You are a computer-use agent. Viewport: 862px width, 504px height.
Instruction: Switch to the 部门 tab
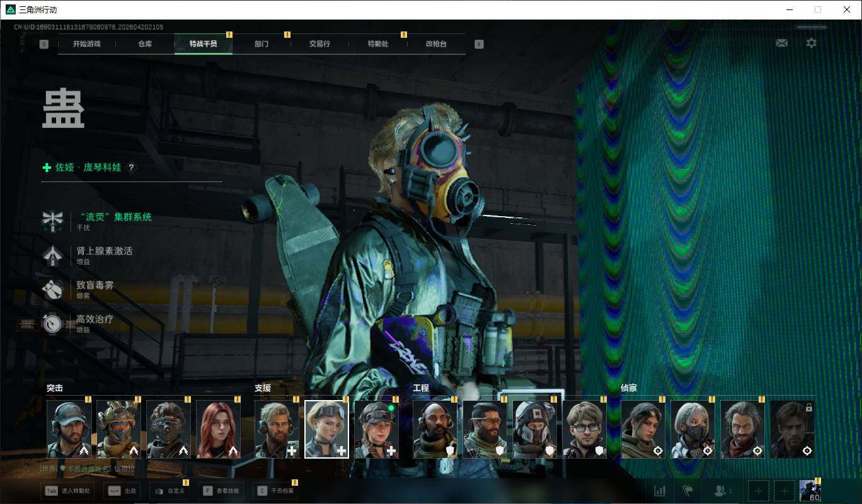coord(261,44)
